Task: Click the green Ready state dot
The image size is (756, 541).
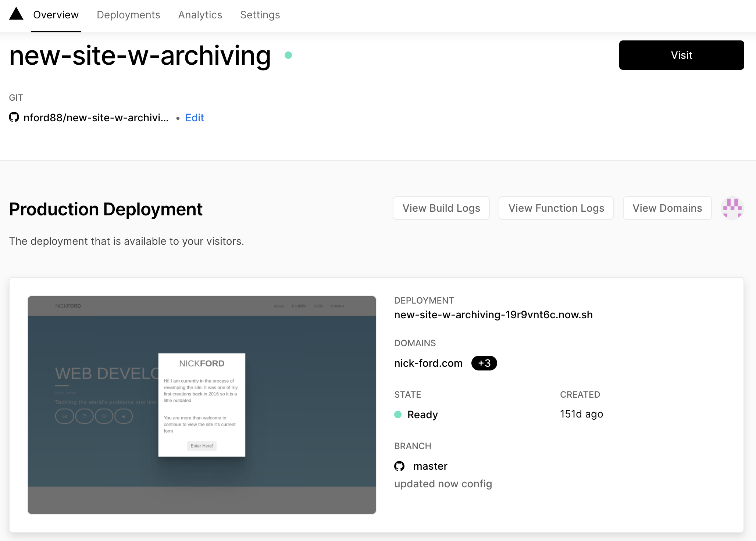Action: pyautogui.click(x=398, y=415)
